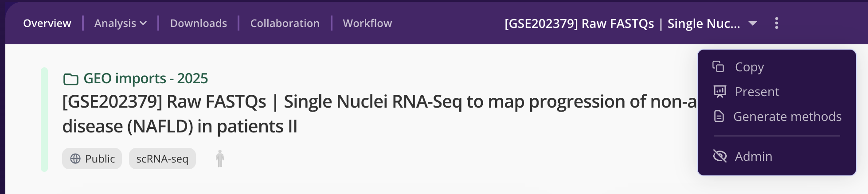Click the folder icon beside GEO imports
This screenshot has height=194, width=868.
click(70, 79)
